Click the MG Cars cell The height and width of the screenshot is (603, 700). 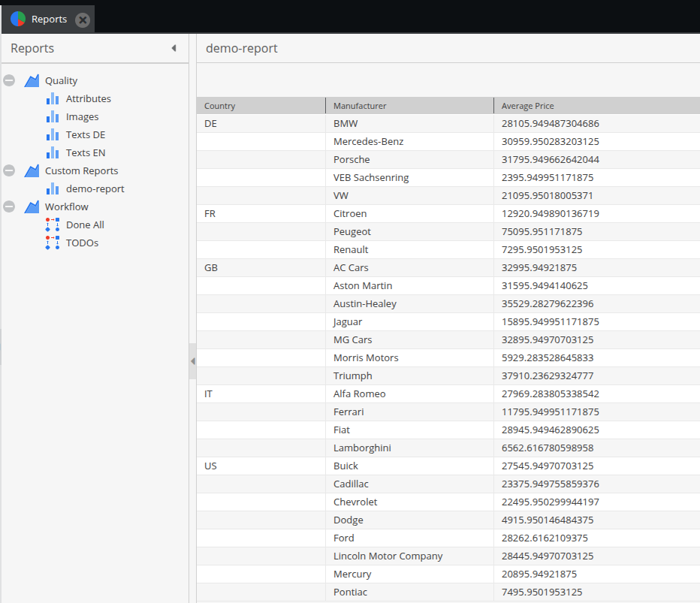click(x=410, y=339)
